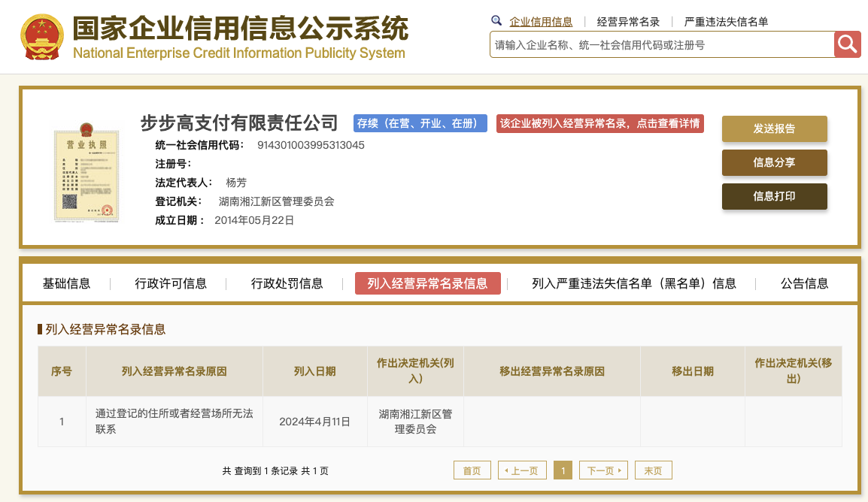This screenshot has width=868, height=502.
Task: Select the 严重违法失信名单 search option
Action: click(x=727, y=22)
